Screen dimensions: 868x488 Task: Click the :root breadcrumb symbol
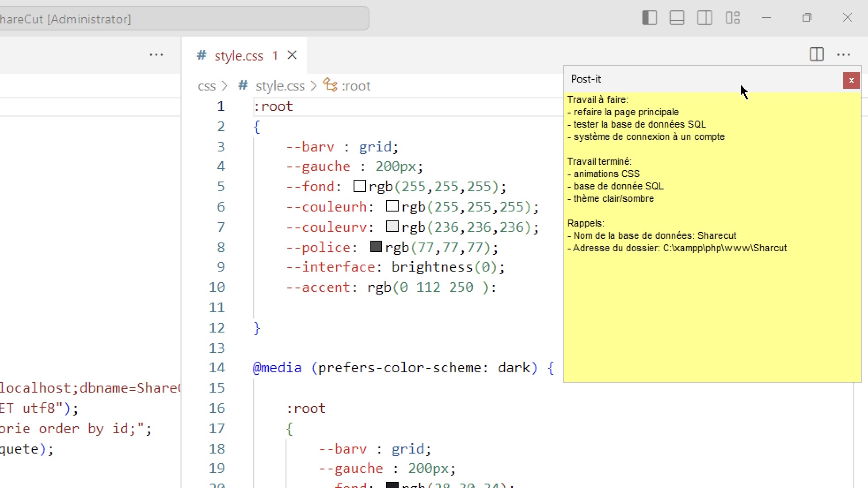(x=356, y=86)
